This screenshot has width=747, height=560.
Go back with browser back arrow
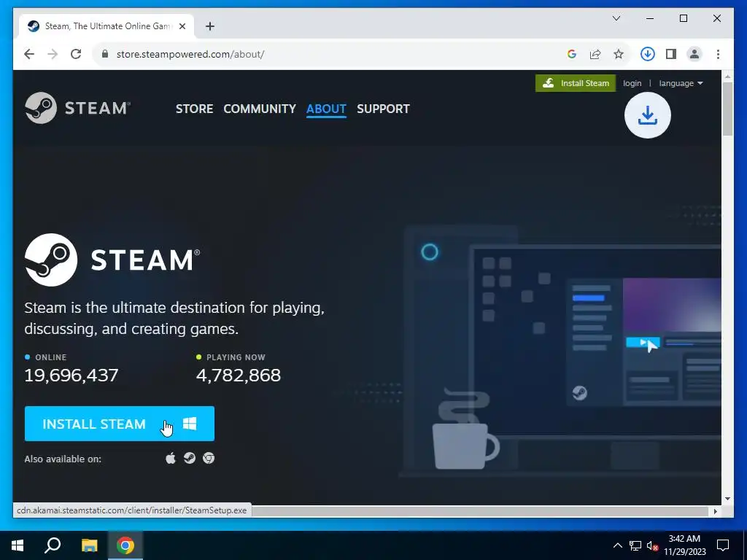pos(29,54)
